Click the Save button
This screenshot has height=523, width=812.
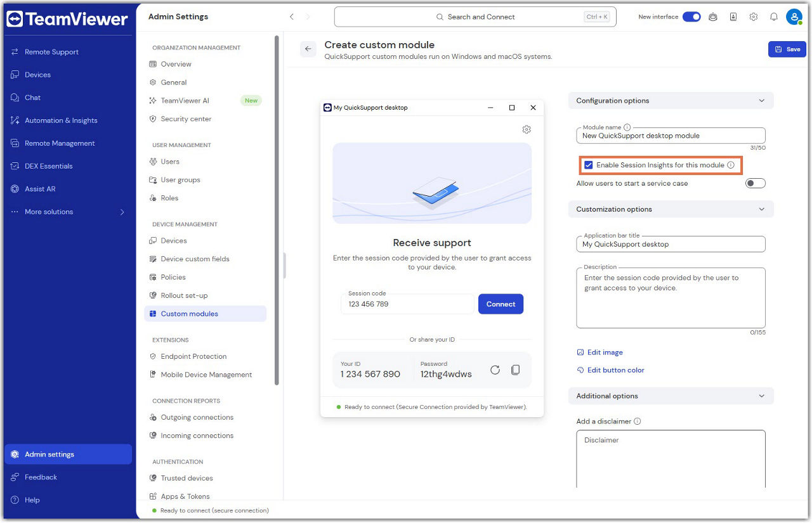[787, 49]
